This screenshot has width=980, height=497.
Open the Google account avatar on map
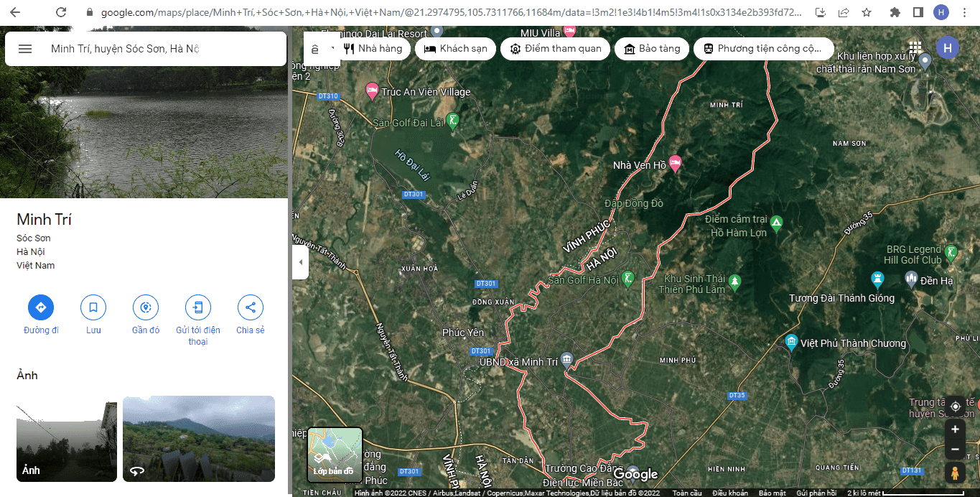click(x=948, y=48)
